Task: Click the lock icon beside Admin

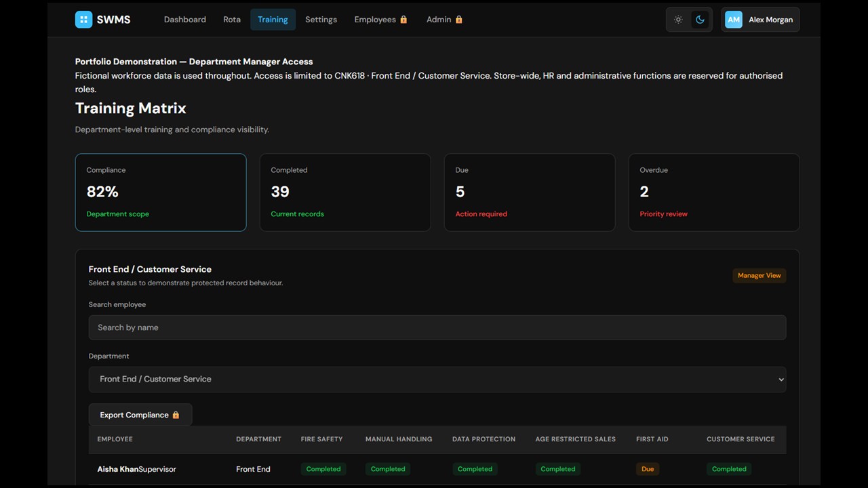Action: coord(458,20)
